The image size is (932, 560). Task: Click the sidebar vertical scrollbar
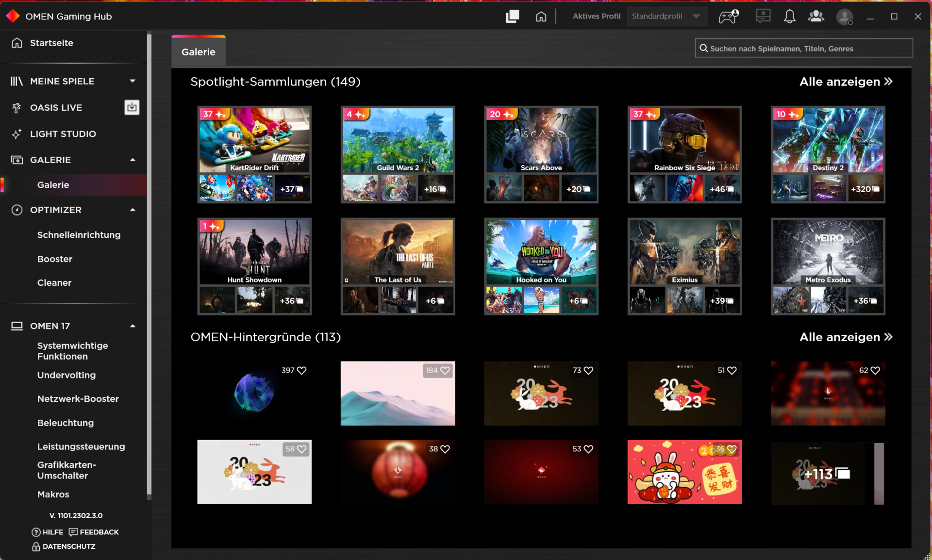click(149, 262)
